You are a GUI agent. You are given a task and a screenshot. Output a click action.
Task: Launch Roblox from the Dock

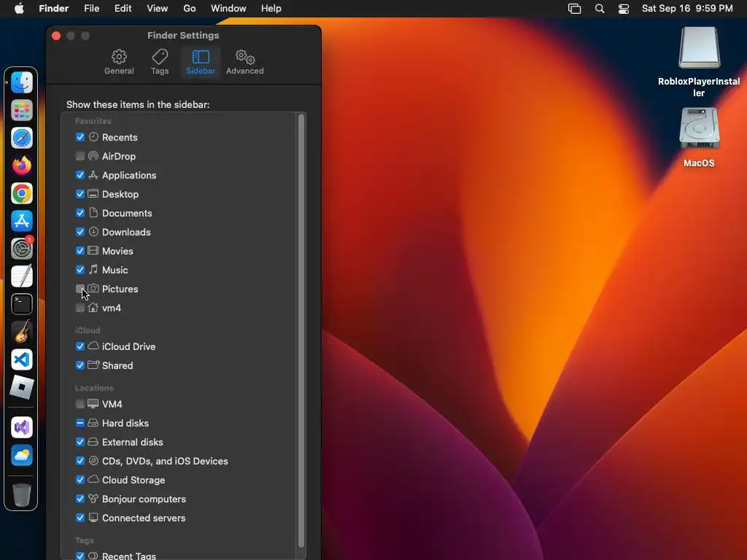(x=21, y=387)
